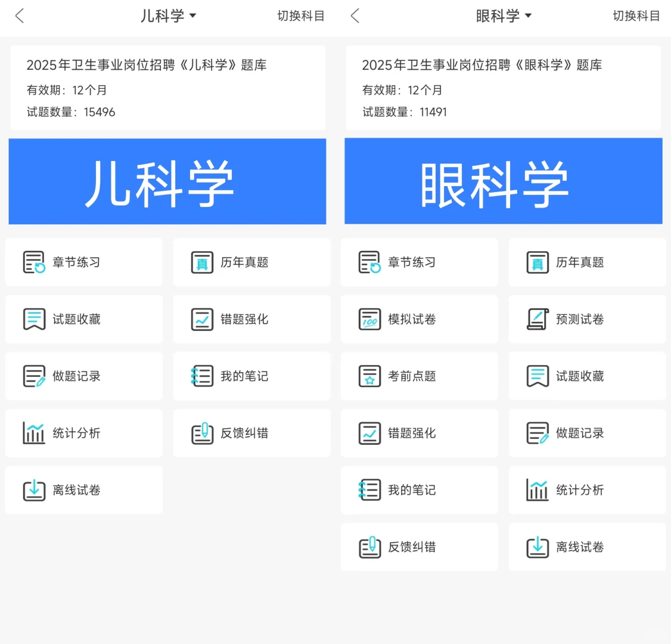The image size is (671, 644).
Task: Open 错题强化 icon in 眼科学 panel
Action: pyautogui.click(x=369, y=433)
